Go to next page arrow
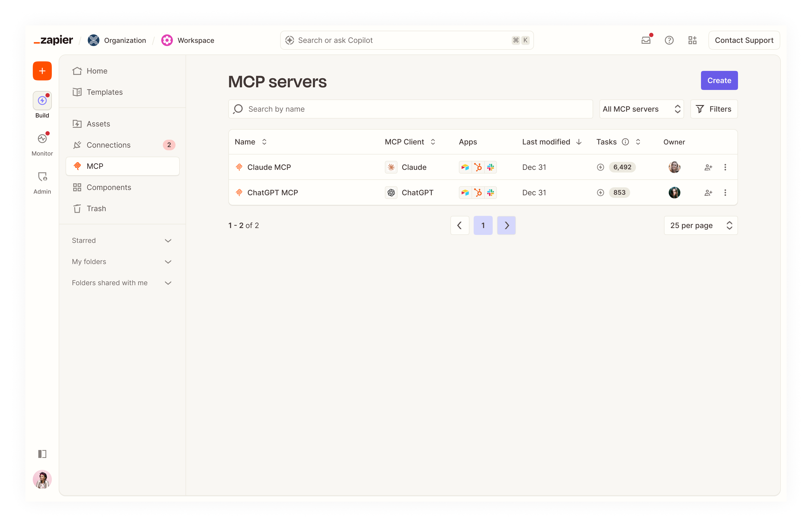Image resolution: width=812 pixels, height=527 pixels. (506, 225)
